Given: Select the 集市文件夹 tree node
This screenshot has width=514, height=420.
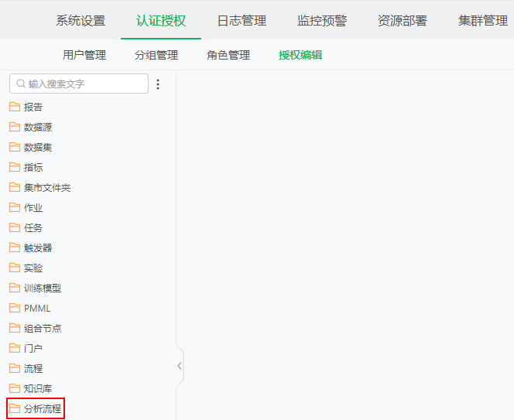Looking at the screenshot, I should [x=47, y=187].
